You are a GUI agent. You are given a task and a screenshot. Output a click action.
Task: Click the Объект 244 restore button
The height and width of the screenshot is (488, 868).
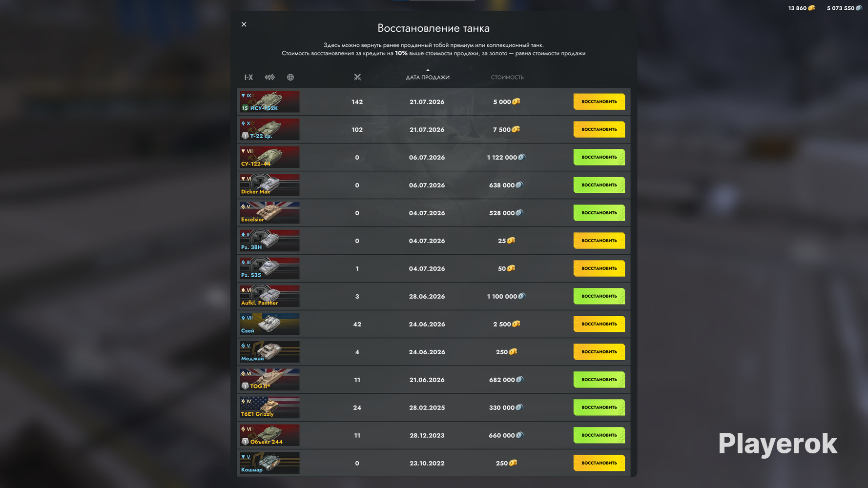(599, 435)
